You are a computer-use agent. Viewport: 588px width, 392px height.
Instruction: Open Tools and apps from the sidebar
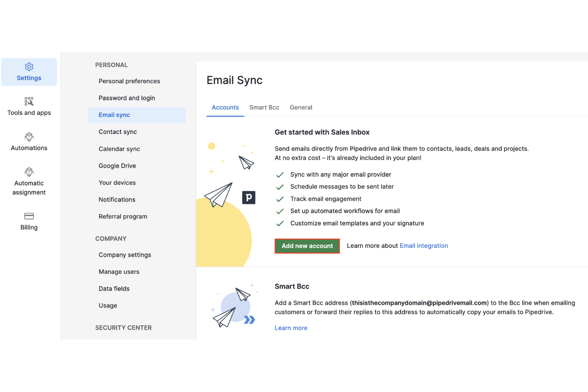[x=29, y=106]
